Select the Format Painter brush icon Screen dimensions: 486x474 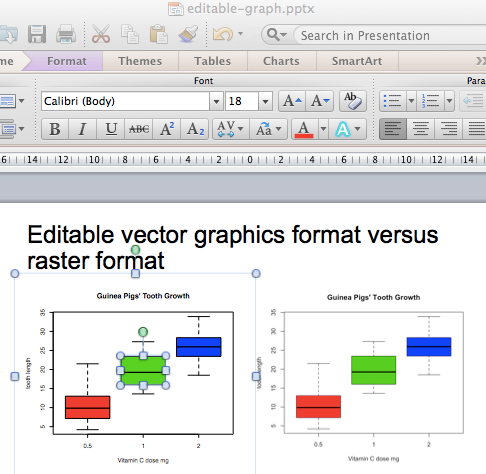(x=188, y=34)
